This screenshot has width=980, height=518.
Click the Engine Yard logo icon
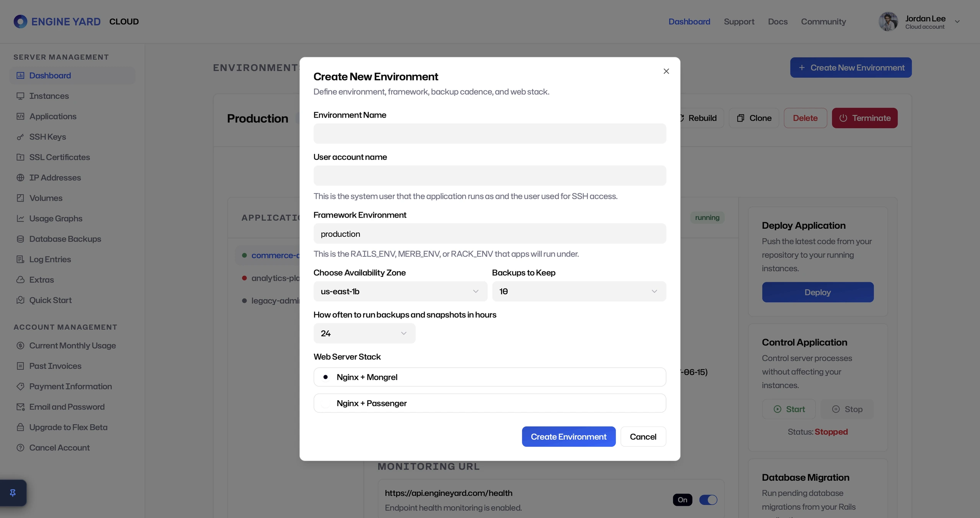click(20, 21)
